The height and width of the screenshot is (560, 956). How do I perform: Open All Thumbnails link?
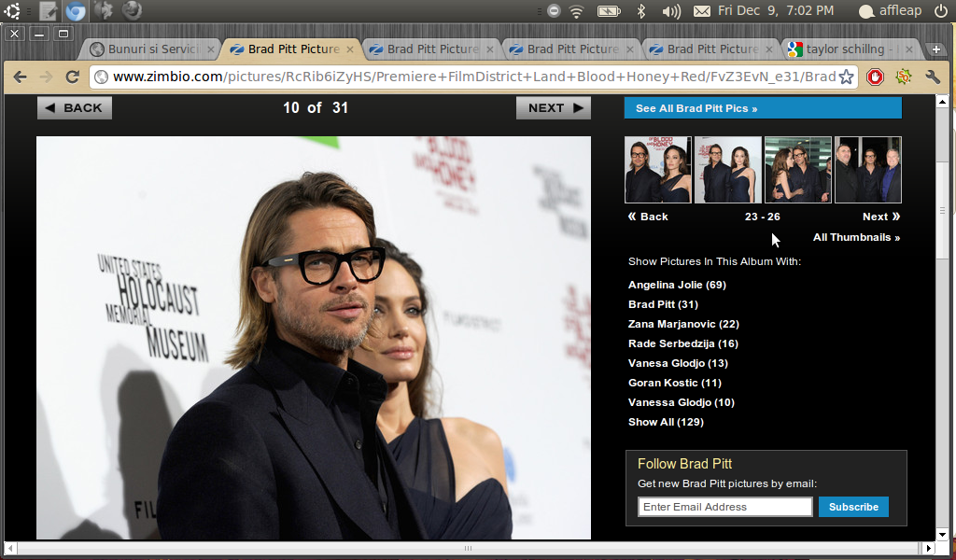click(857, 238)
